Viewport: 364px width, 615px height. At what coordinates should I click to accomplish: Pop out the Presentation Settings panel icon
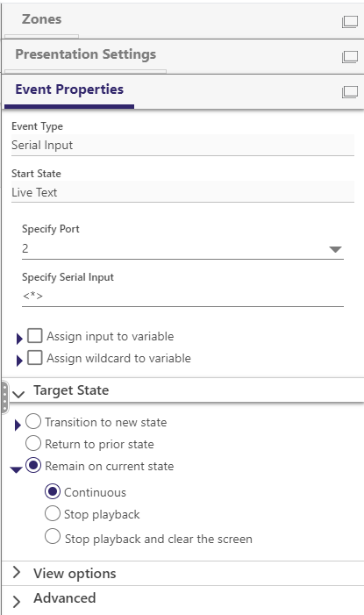[349, 57]
